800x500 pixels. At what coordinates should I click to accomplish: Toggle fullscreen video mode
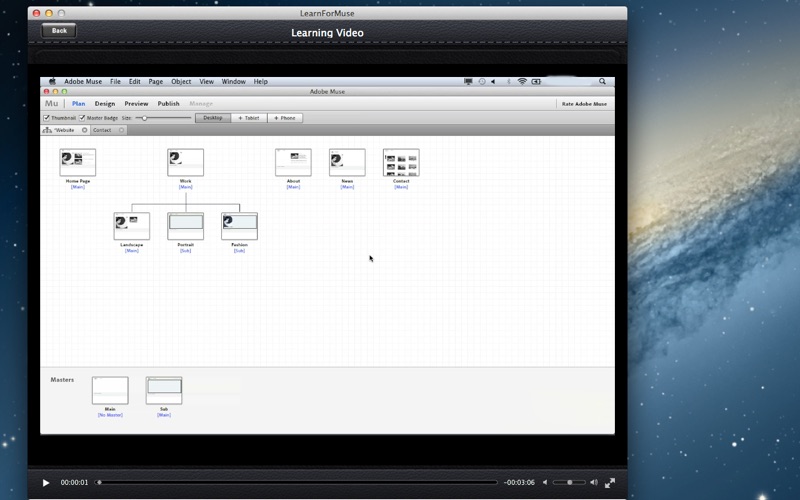click(610, 483)
